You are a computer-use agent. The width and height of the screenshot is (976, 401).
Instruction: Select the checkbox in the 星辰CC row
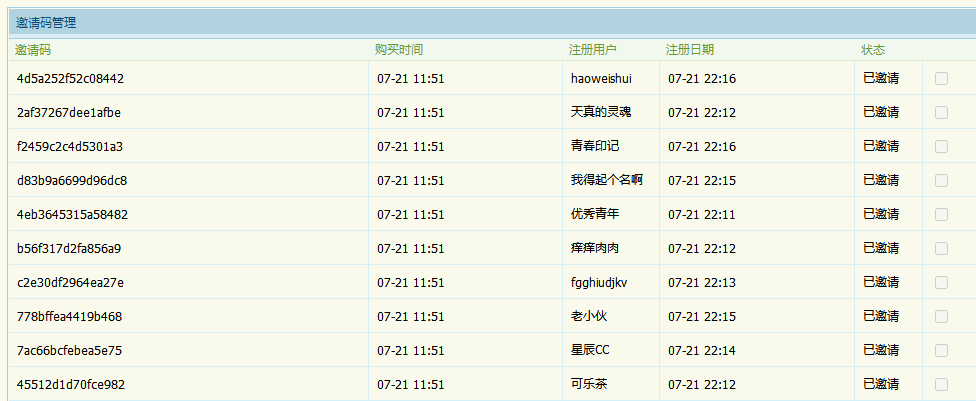(x=941, y=350)
